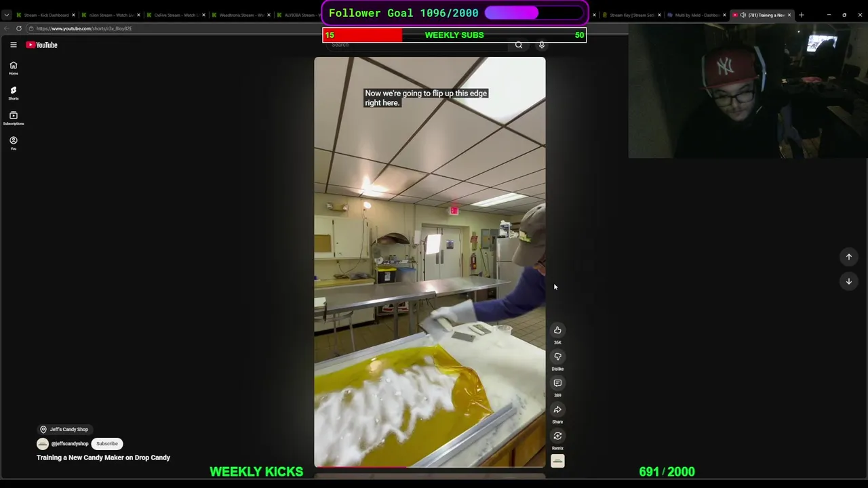The width and height of the screenshot is (868, 488).
Task: Share this Short via arrow icon
Action: pyautogui.click(x=557, y=409)
